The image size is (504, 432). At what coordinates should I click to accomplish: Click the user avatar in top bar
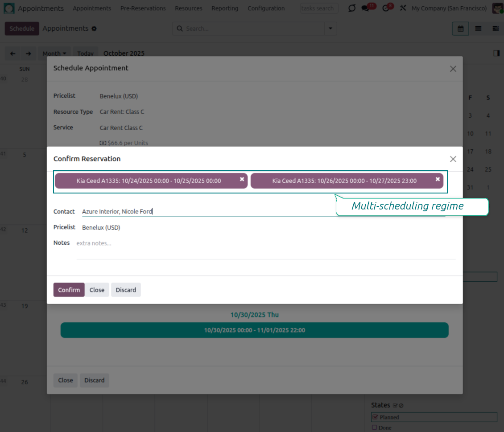(x=498, y=8)
